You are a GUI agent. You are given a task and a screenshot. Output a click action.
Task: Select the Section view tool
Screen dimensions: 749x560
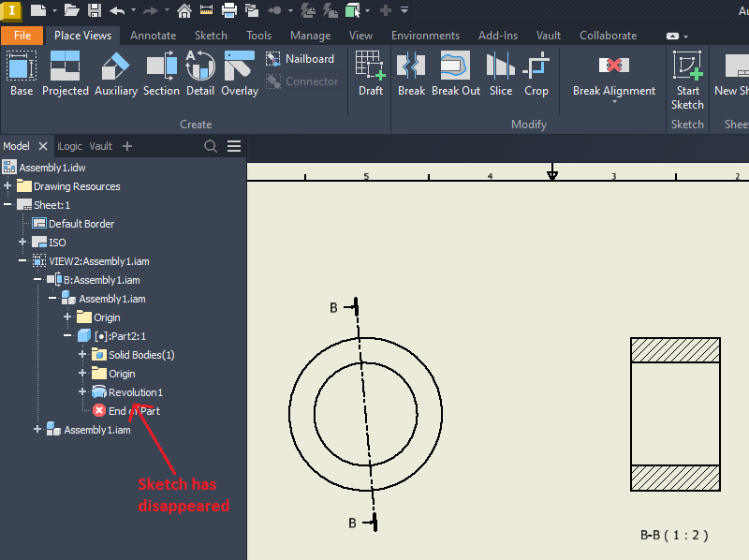click(x=161, y=74)
